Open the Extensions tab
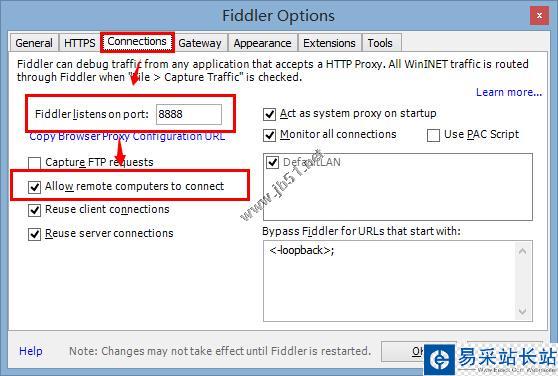This screenshot has height=376, width=558. tap(330, 43)
